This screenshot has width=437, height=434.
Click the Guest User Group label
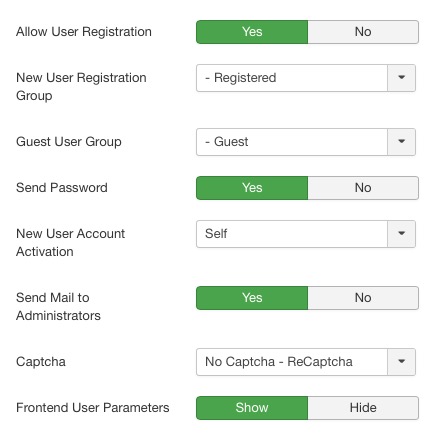tap(69, 142)
